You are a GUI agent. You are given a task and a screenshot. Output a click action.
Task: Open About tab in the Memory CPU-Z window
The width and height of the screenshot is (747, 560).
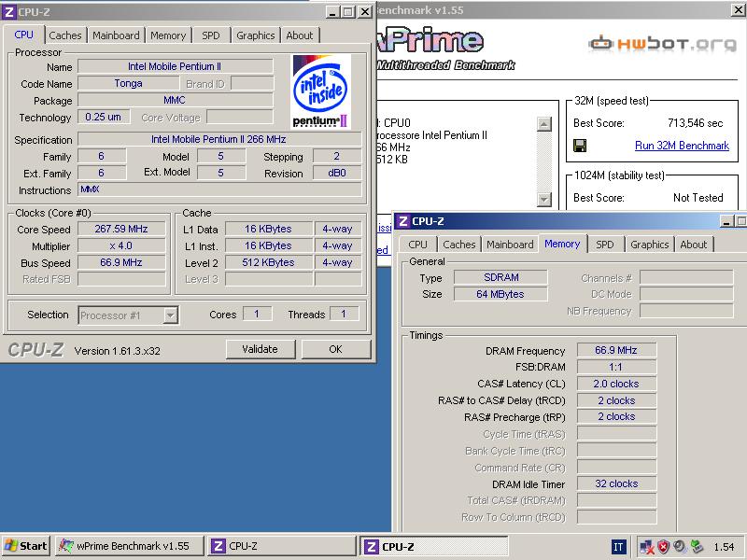694,245
